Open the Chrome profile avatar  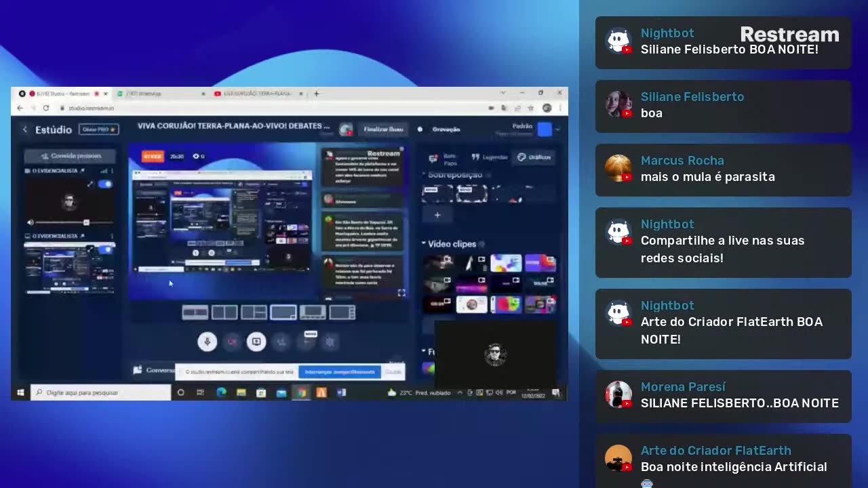pyautogui.click(x=547, y=108)
